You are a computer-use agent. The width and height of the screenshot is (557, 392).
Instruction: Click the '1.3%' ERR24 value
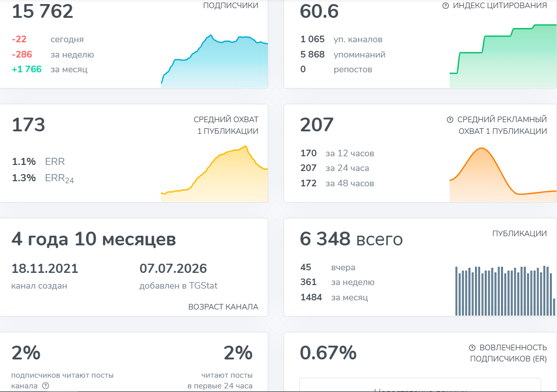click(24, 178)
